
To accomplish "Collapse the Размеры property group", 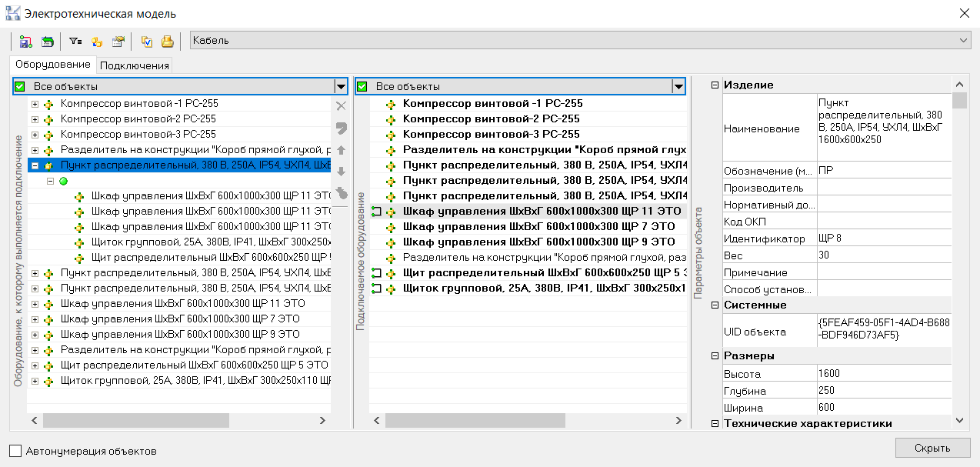I will pos(715,355).
